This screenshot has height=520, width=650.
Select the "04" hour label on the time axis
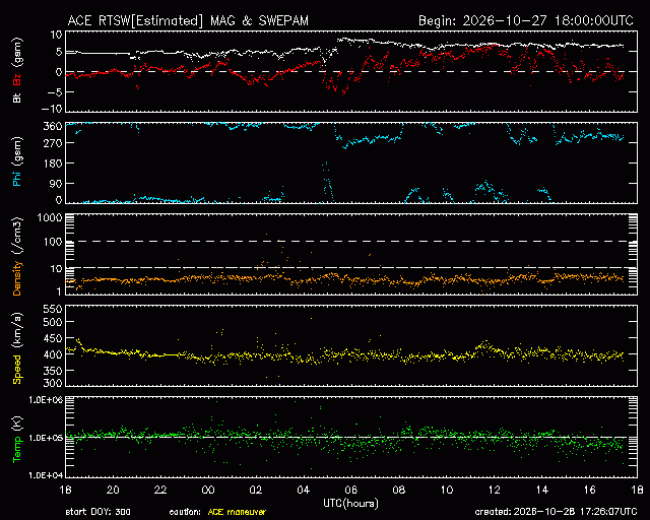tap(303, 490)
